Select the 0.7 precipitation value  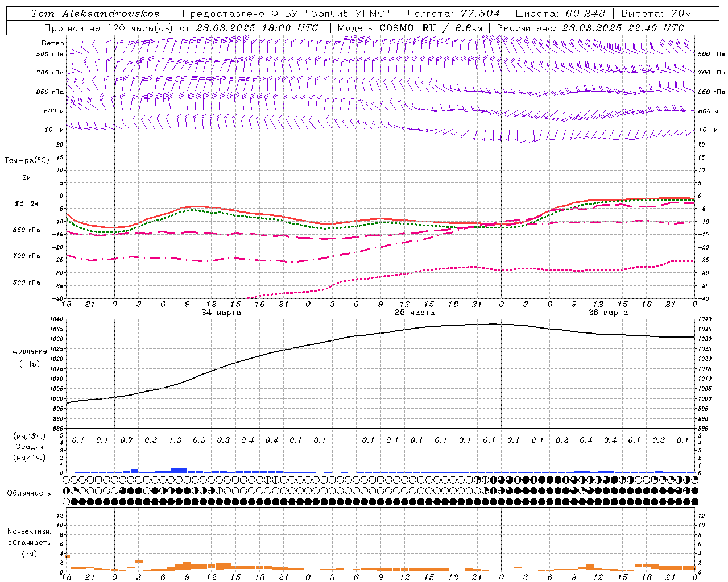click(x=127, y=440)
